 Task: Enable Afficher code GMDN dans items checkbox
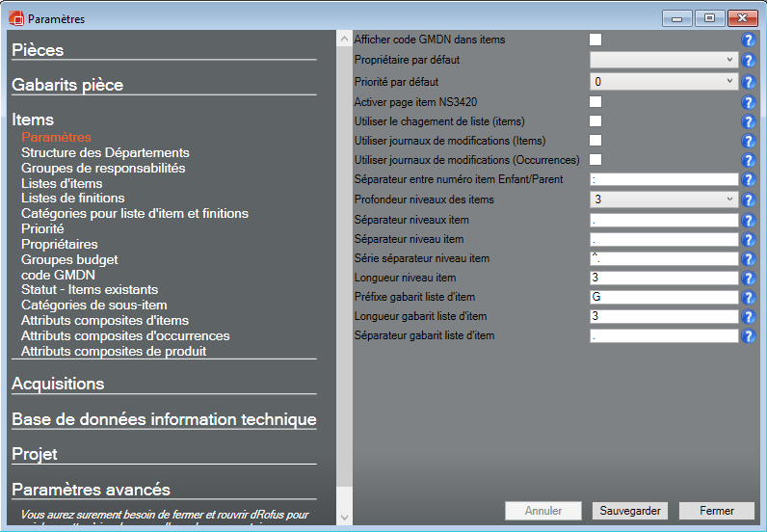click(595, 40)
